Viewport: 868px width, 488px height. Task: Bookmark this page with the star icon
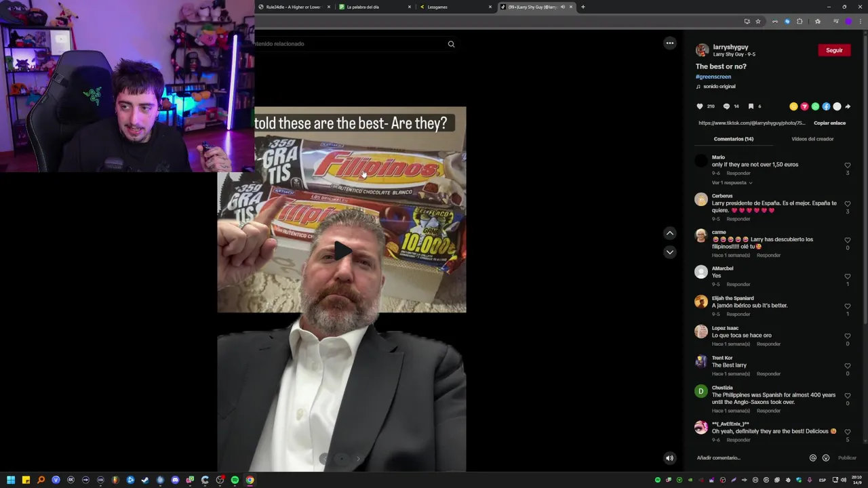click(758, 22)
